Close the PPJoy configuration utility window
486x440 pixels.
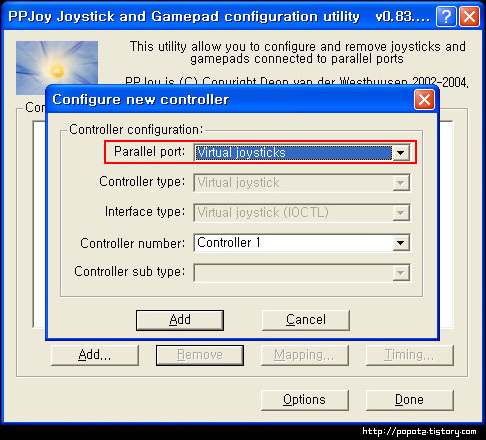[x=469, y=16]
